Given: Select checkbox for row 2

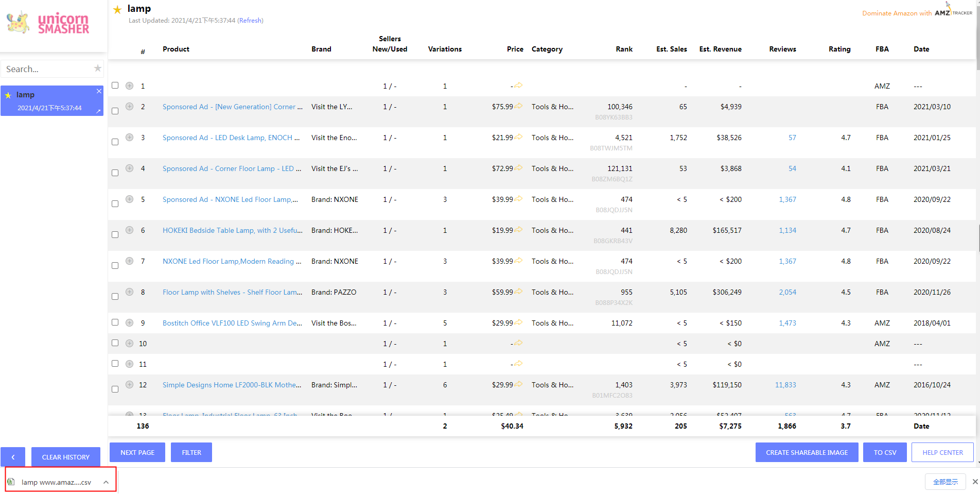Looking at the screenshot, I should pos(115,111).
